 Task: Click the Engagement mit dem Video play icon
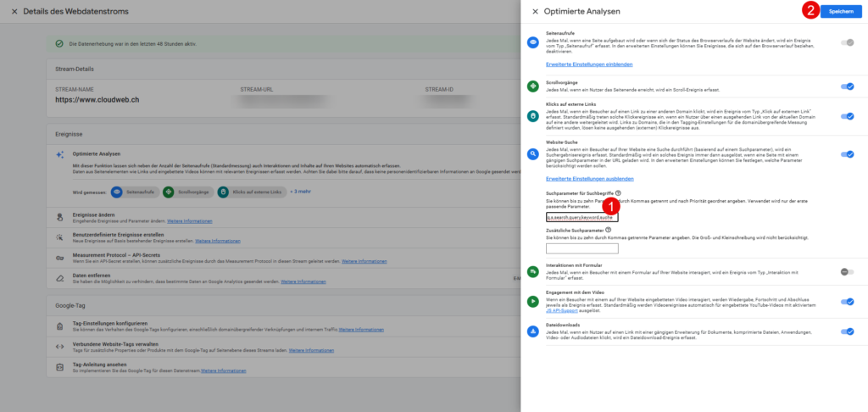[x=533, y=301]
